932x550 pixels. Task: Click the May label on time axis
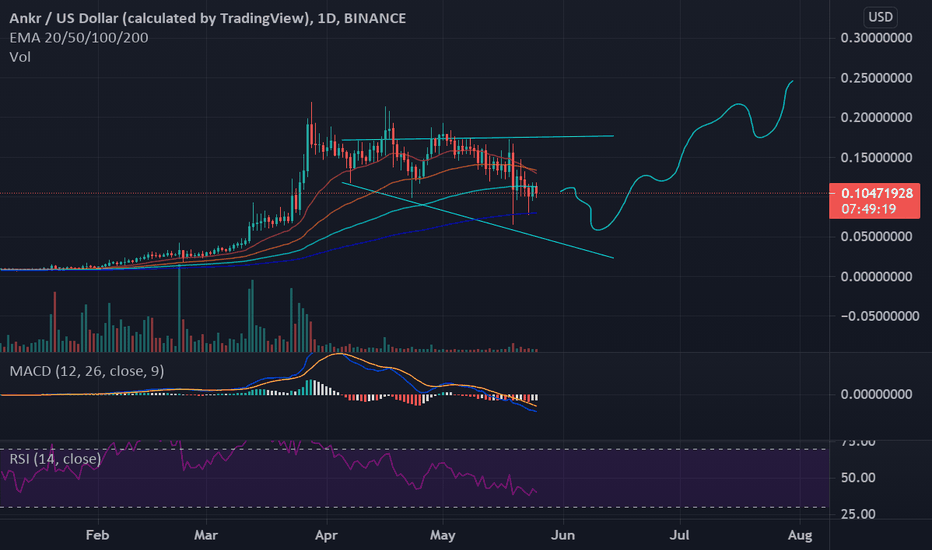[442, 535]
